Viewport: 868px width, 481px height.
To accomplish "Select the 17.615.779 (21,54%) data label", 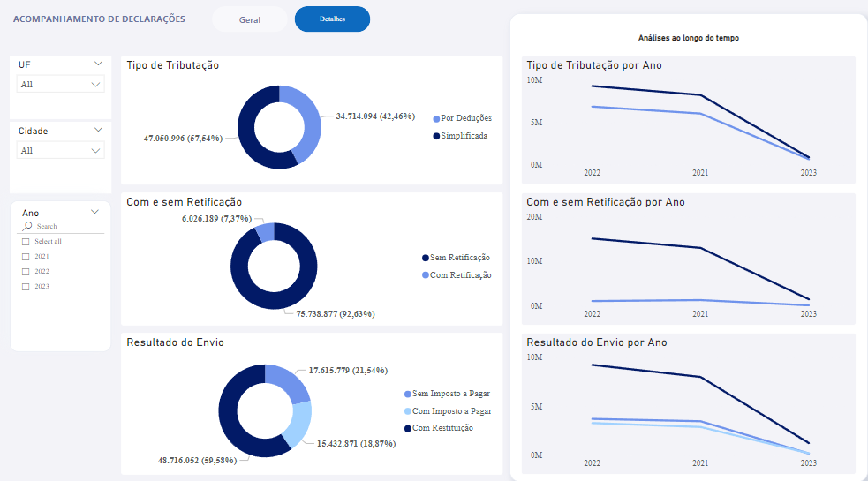I will (348, 371).
